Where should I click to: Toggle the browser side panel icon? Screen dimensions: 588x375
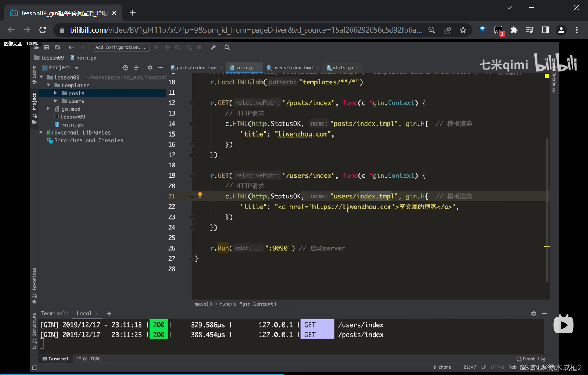[545, 30]
